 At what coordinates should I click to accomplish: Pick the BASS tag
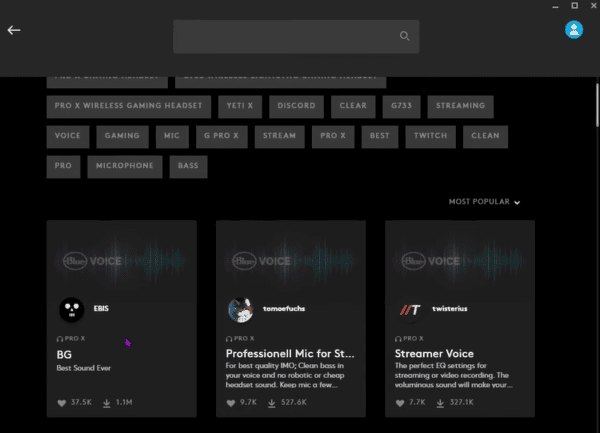point(188,167)
